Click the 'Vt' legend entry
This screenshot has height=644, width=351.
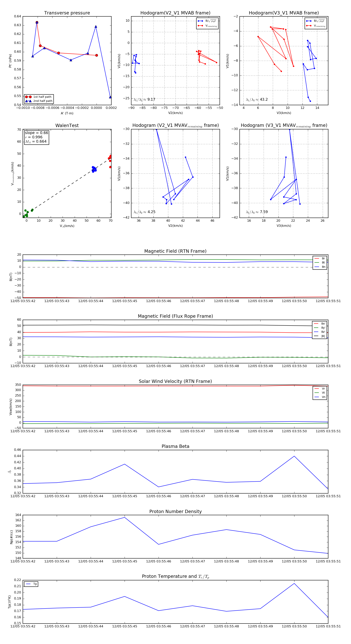click(x=320, y=393)
